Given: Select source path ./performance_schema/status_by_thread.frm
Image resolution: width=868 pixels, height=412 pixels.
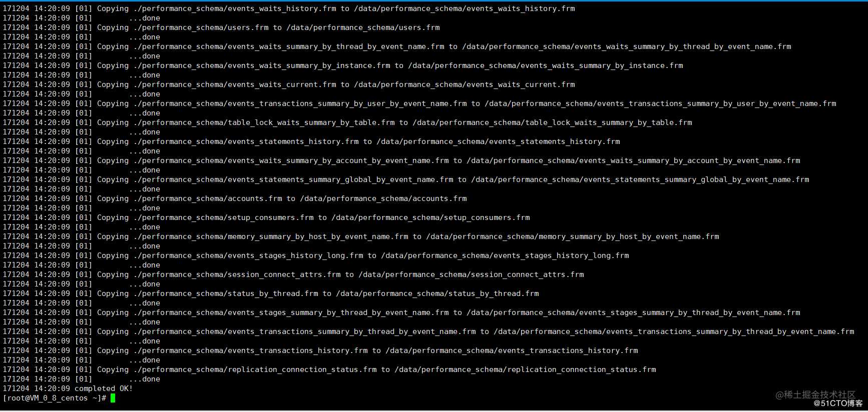Looking at the screenshot, I should coord(226,293).
